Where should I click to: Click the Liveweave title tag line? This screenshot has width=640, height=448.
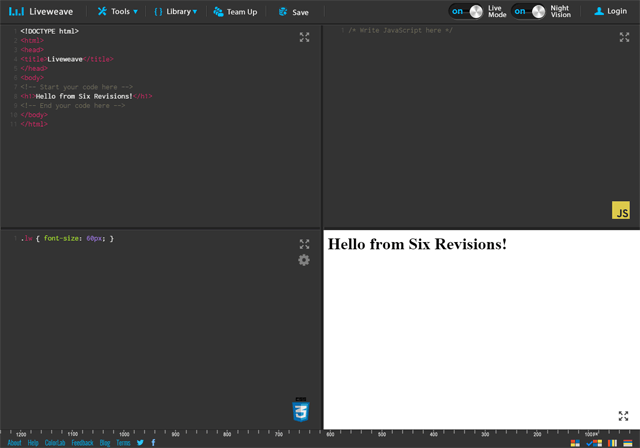point(67,59)
